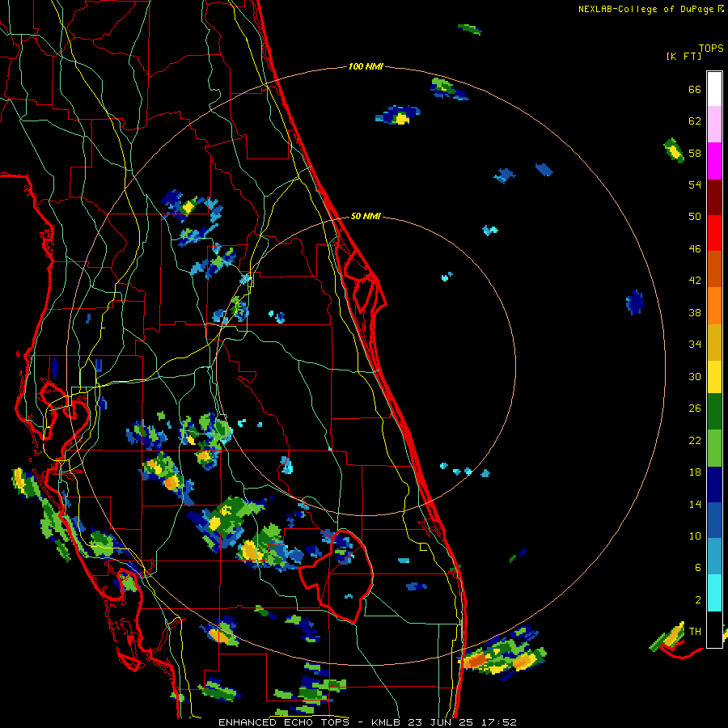
Task: Pick the bright yellow legend swatch
Action: [714, 377]
